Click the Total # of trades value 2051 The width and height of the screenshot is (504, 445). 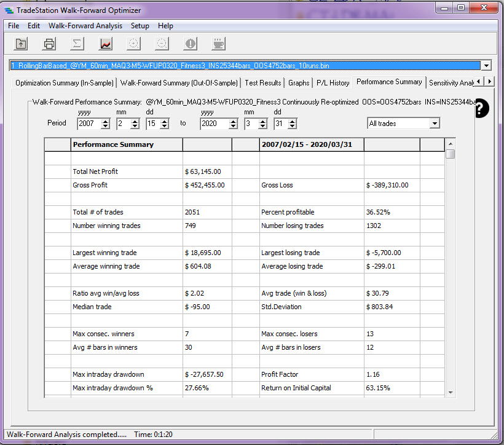pyautogui.click(x=192, y=212)
